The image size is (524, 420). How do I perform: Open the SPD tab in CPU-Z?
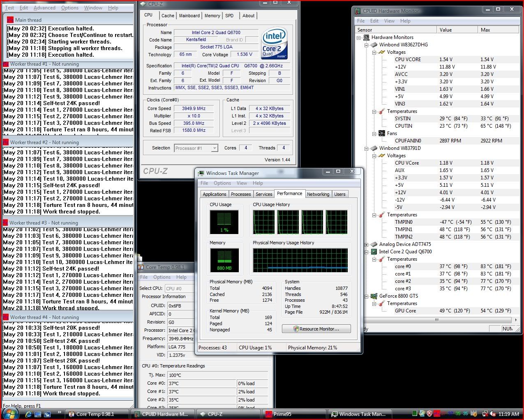click(229, 16)
